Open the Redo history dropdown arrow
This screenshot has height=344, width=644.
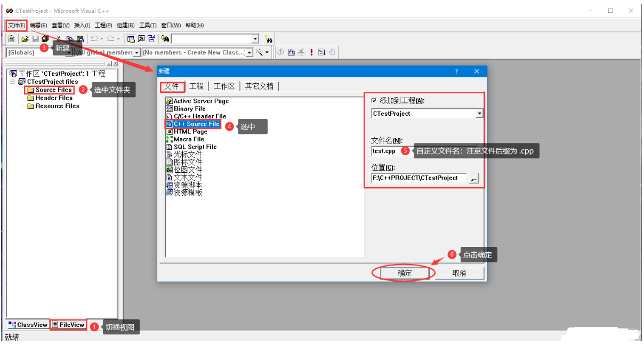click(x=118, y=38)
